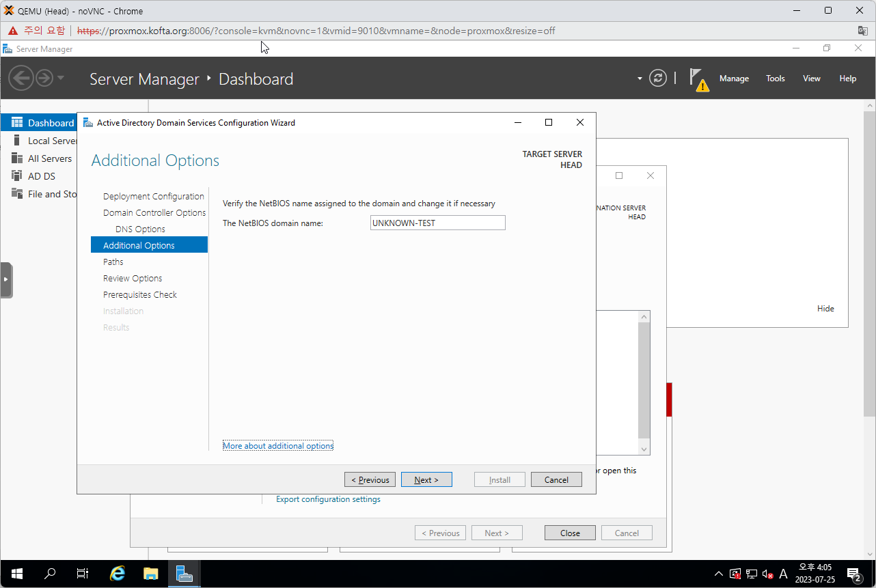The width and height of the screenshot is (876, 588).
Task: Open the Manage menu
Action: click(x=734, y=79)
